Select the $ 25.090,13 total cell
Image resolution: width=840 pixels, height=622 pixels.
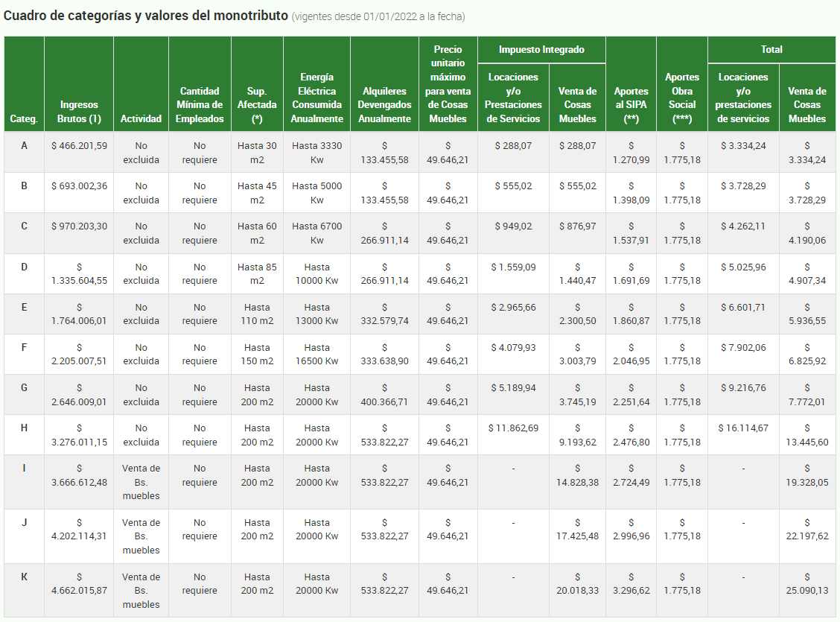(807, 584)
